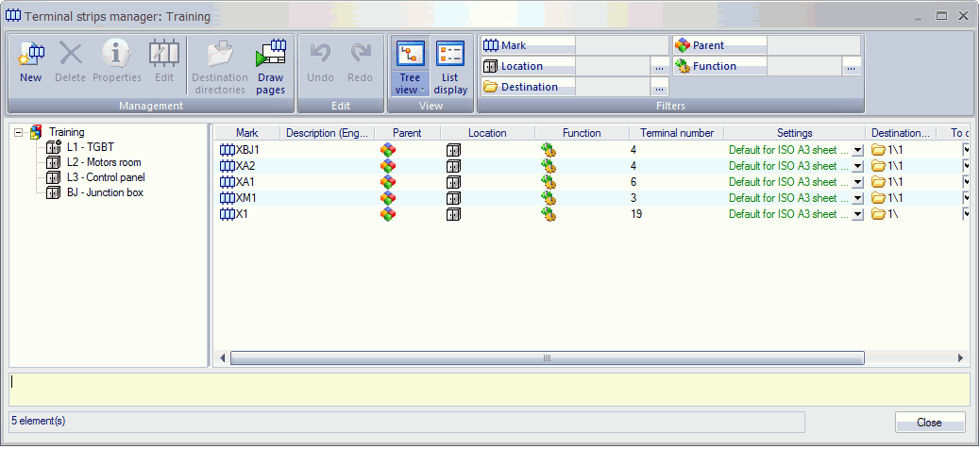The image size is (980, 449).
Task: Click horizontal scrollbar left arrow
Action: [x=222, y=358]
